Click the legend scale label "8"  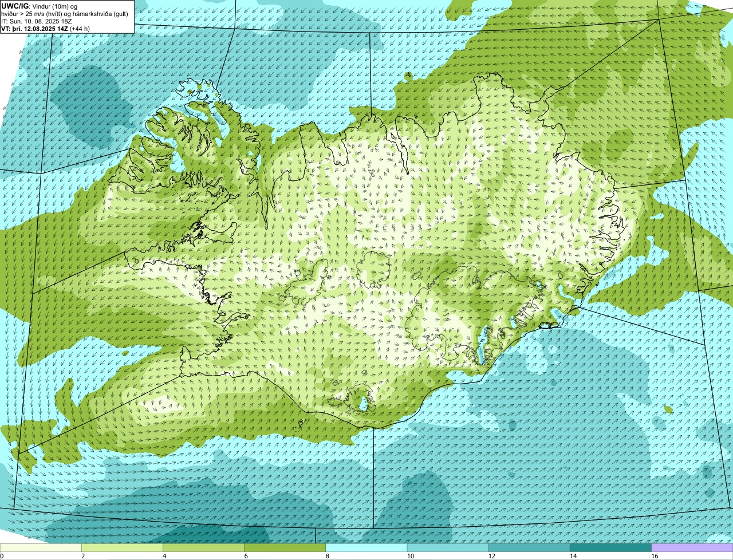pyautogui.click(x=328, y=556)
